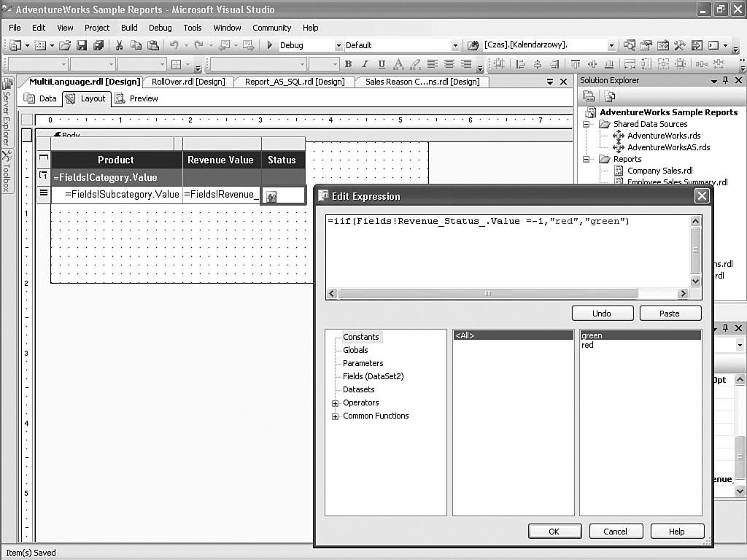The height and width of the screenshot is (560, 747).
Task: Click the Undo arrow toolbar icon
Action: point(174,45)
